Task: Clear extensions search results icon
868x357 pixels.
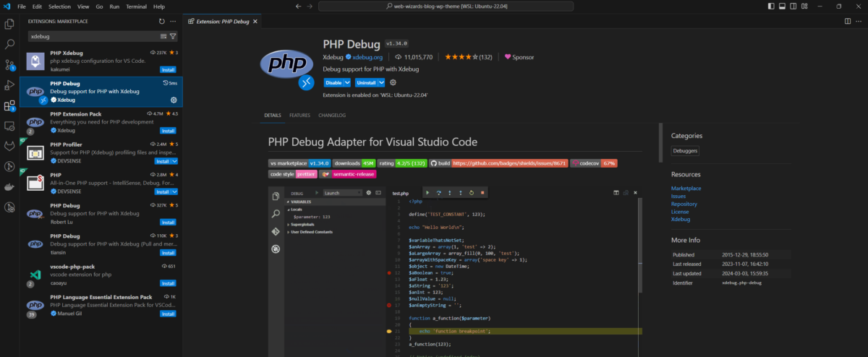Action: (x=163, y=35)
